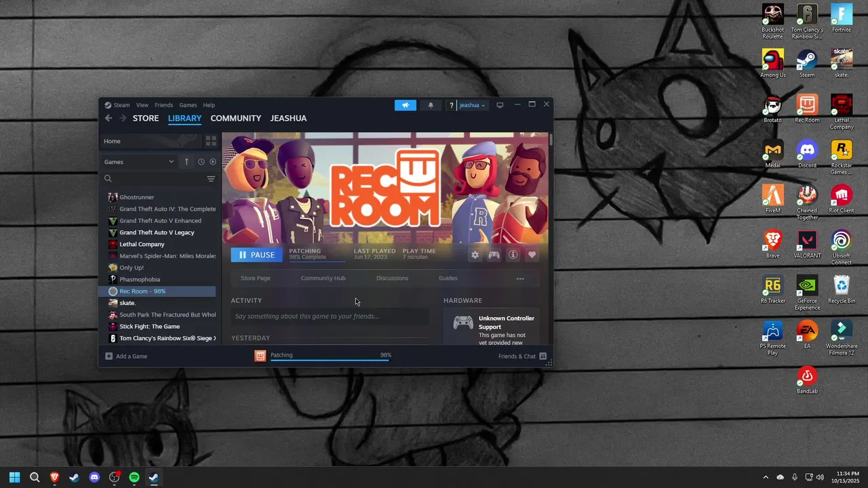Open Wondershare Filmora 12 desktop shortcut

point(842,338)
